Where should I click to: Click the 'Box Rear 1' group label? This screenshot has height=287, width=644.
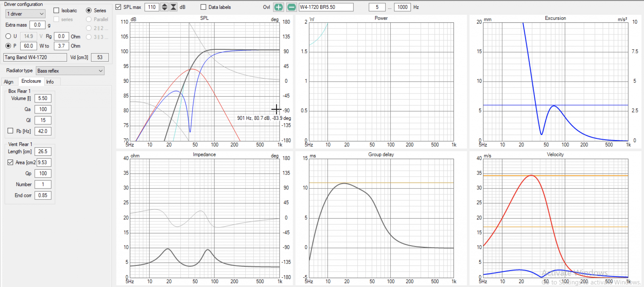click(19, 91)
